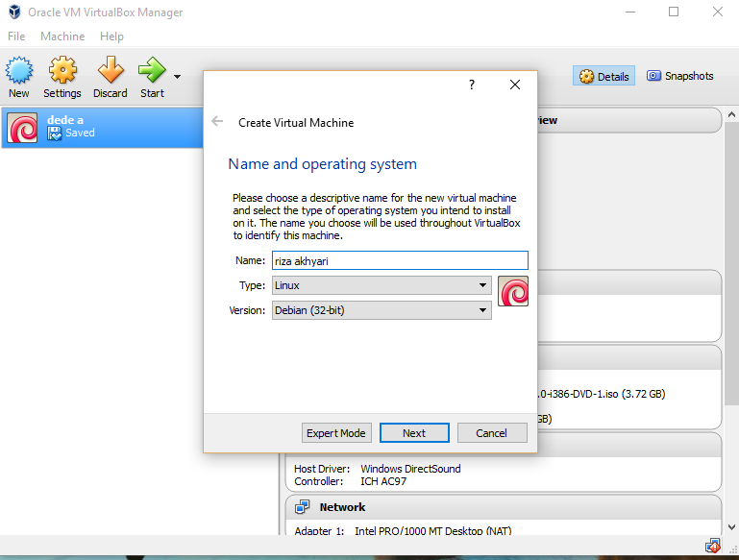
Task: Click the details pane scroll down arrow
Action: point(731,527)
